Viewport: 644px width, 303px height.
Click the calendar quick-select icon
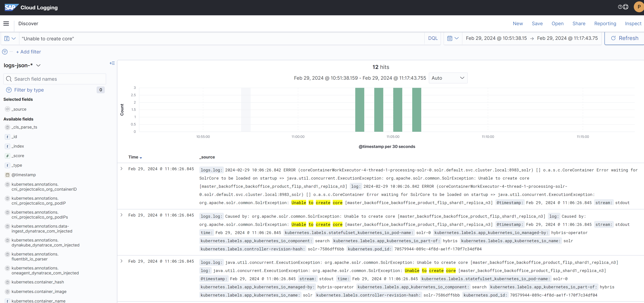point(449,38)
